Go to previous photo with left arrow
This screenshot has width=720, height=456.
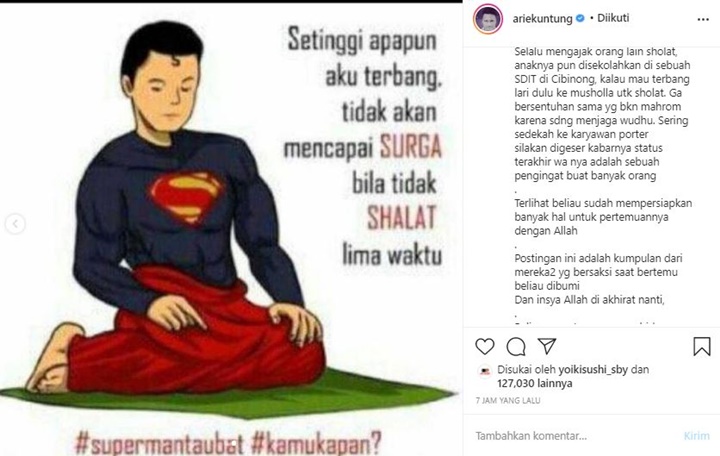tap(15, 224)
